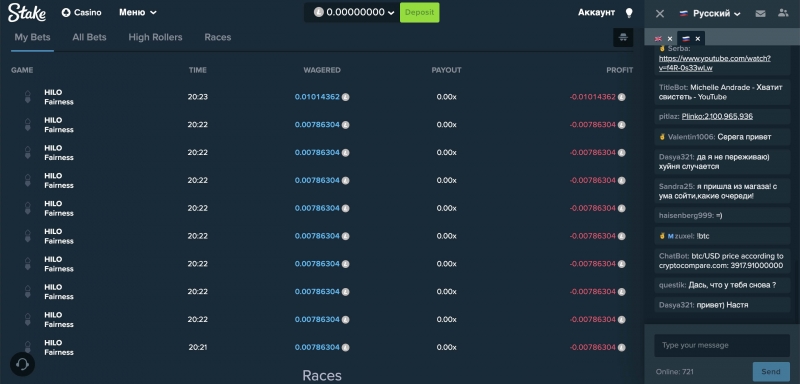
Task: Click the Send chat button
Action: click(770, 371)
